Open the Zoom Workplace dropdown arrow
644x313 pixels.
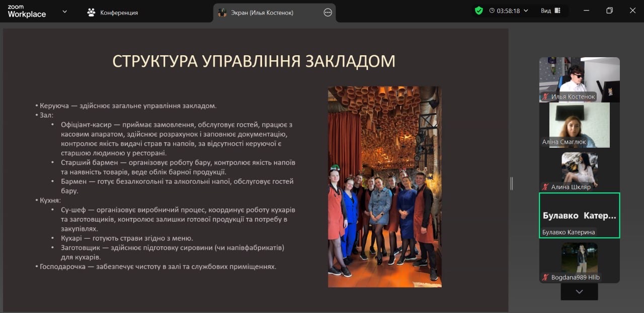[64, 11]
